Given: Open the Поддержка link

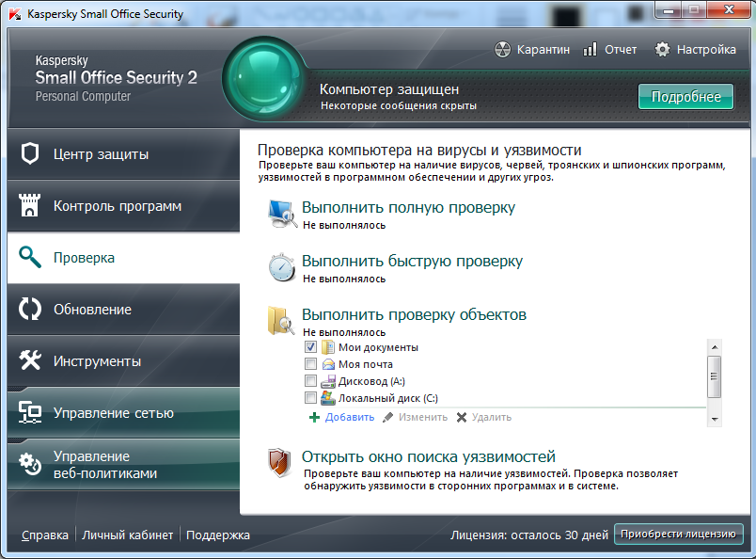Looking at the screenshot, I should tap(218, 535).
